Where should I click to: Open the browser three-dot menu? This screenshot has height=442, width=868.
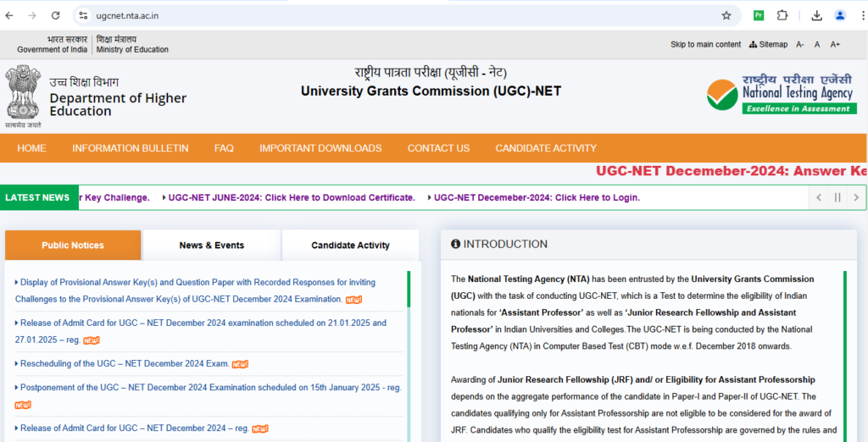click(x=864, y=15)
